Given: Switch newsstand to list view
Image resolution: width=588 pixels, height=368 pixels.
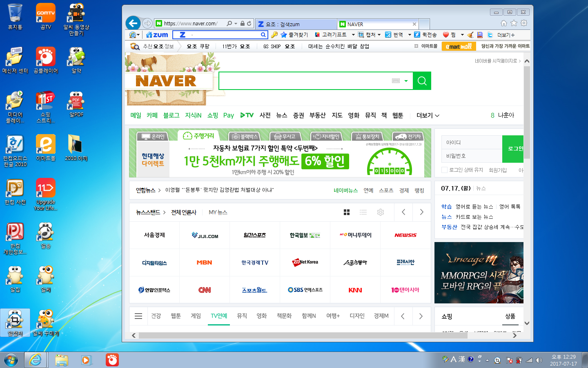Looking at the screenshot, I should point(363,212).
